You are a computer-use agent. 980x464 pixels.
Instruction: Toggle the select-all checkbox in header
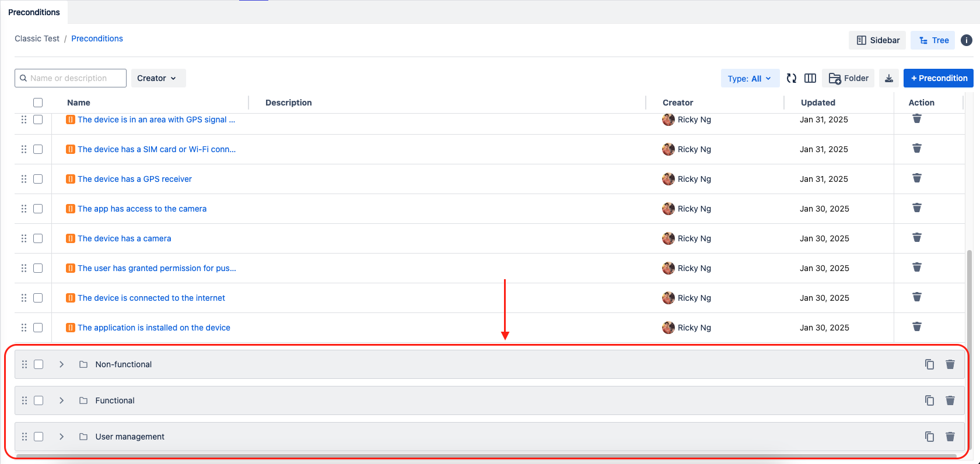[38, 103]
